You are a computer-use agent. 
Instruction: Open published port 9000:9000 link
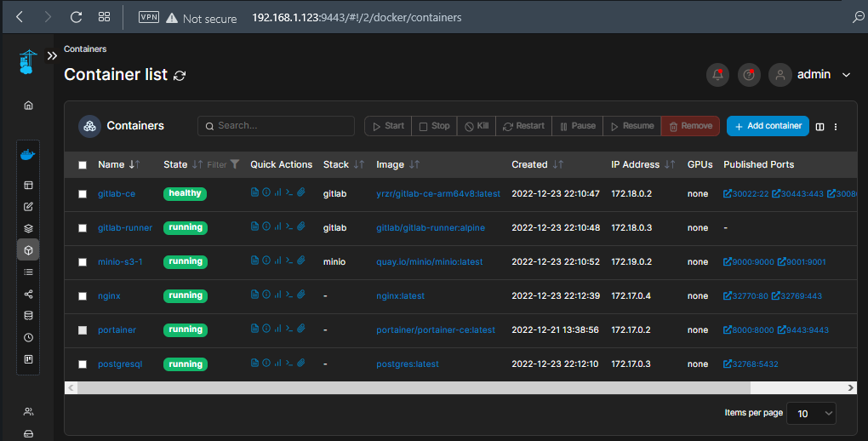[748, 262]
